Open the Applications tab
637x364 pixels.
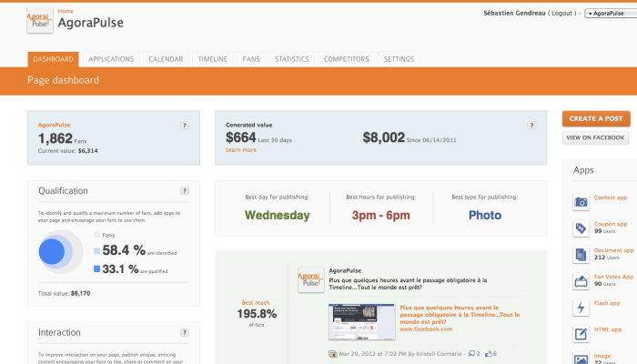pos(111,59)
